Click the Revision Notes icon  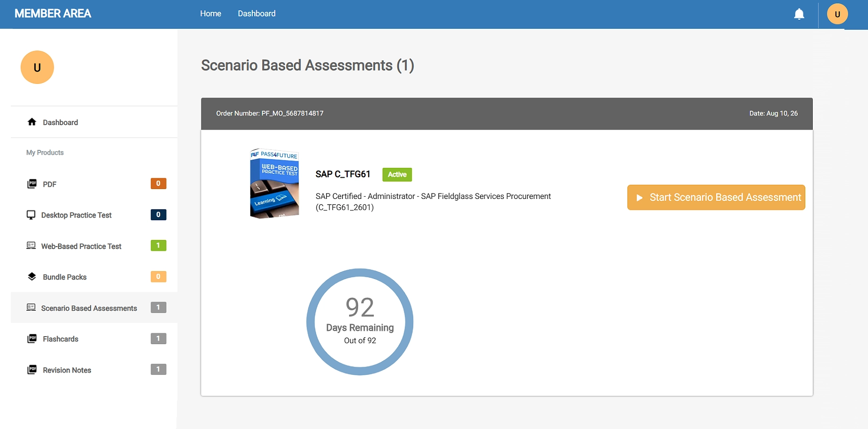(32, 370)
